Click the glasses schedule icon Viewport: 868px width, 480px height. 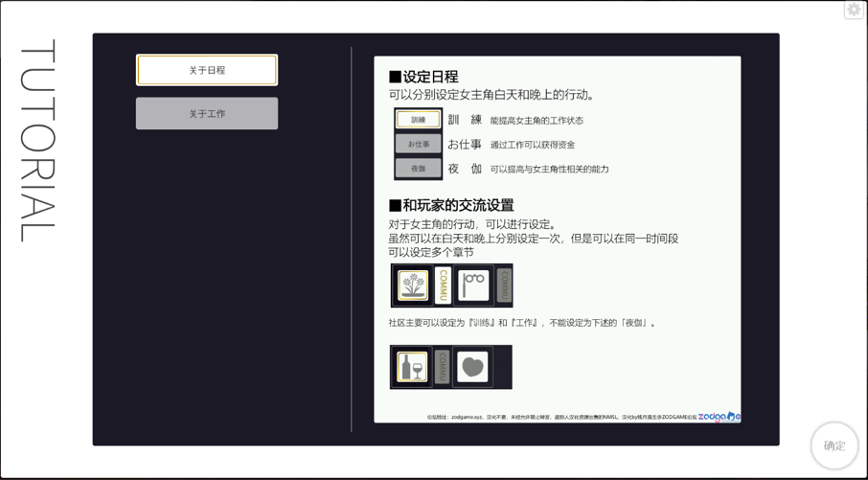pyautogui.click(x=473, y=286)
